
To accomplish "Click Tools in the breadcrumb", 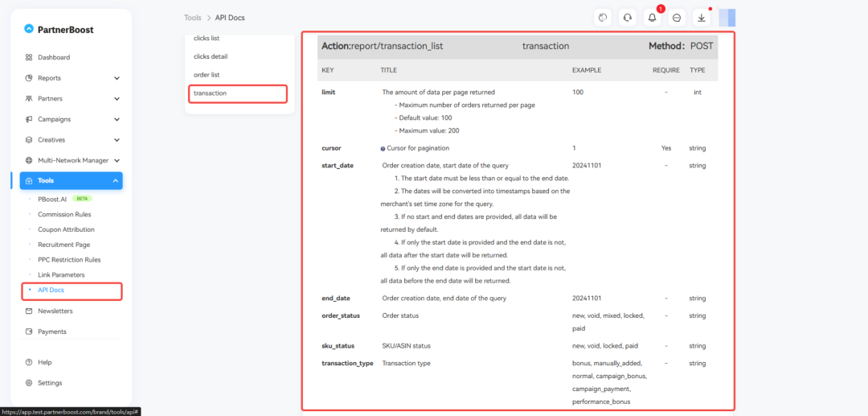I will pyautogui.click(x=193, y=18).
